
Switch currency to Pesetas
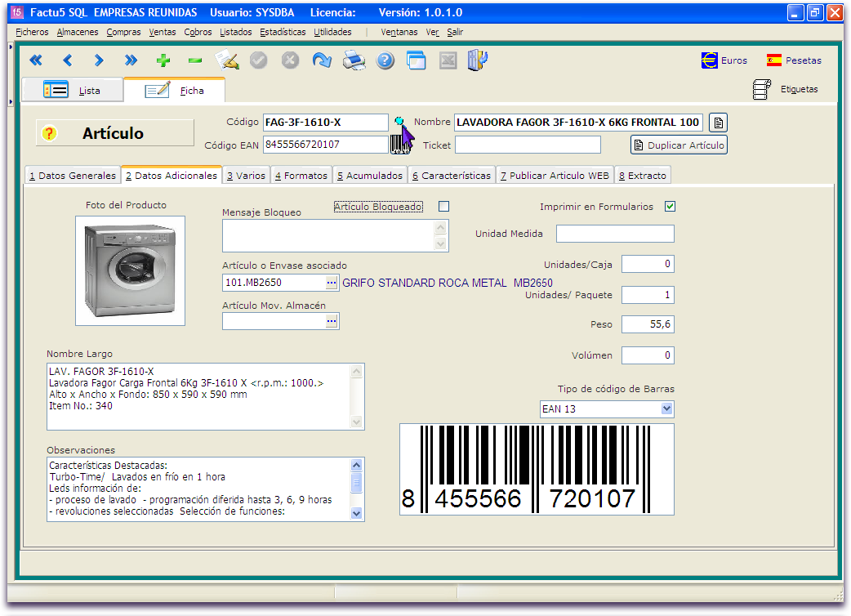(794, 60)
